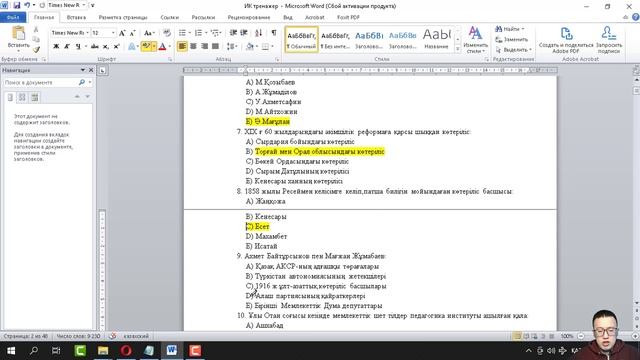
Task: Open shading paint bucket color
Action: (250, 47)
